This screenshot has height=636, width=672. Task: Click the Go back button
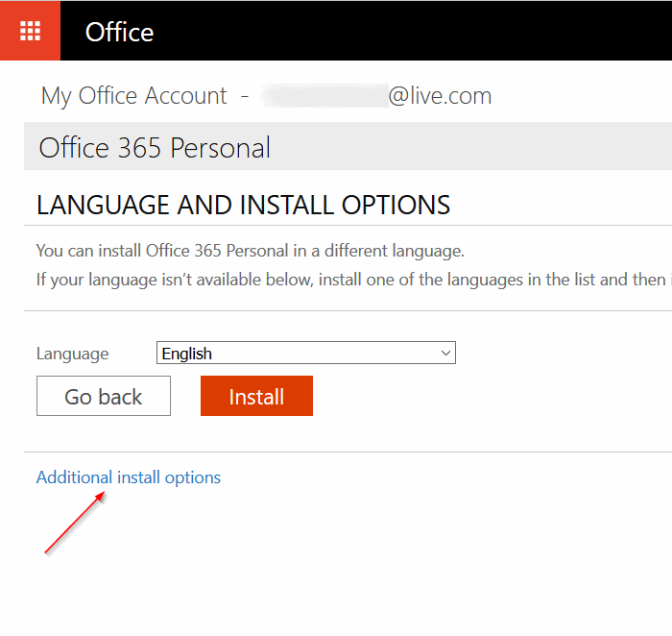[104, 396]
